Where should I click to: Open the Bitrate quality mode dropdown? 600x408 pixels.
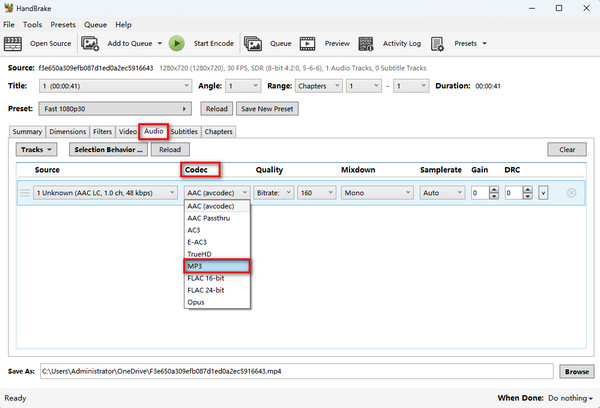(x=273, y=193)
